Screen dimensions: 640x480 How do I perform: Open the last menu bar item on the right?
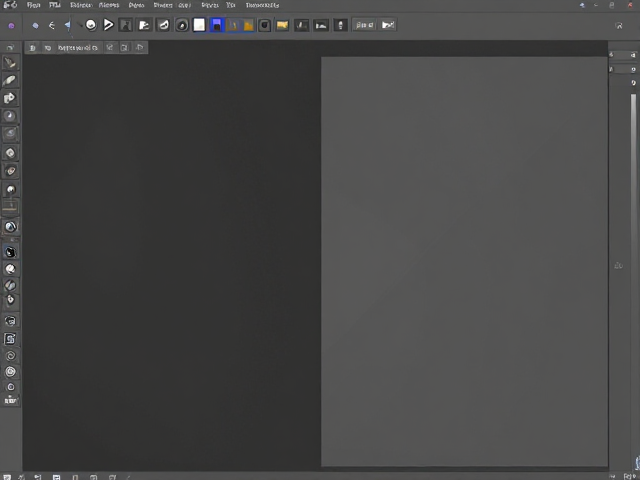click(x=262, y=5)
